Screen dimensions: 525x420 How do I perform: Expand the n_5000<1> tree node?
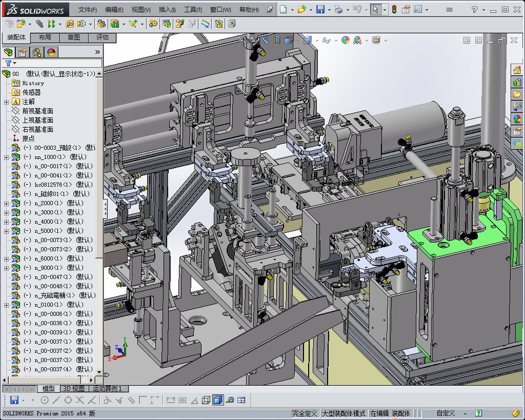[x=6, y=231]
